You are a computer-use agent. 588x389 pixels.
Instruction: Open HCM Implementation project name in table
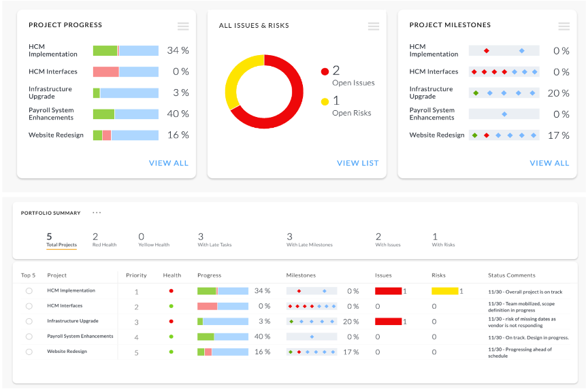(71, 290)
